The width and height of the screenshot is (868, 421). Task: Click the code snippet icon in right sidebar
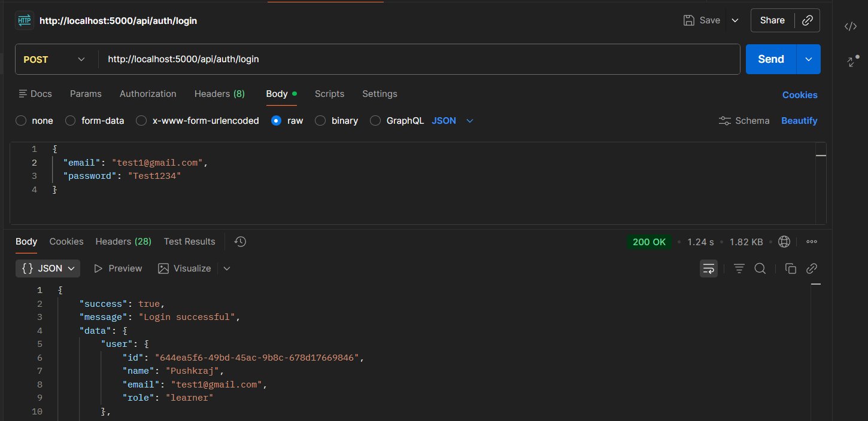pos(850,26)
